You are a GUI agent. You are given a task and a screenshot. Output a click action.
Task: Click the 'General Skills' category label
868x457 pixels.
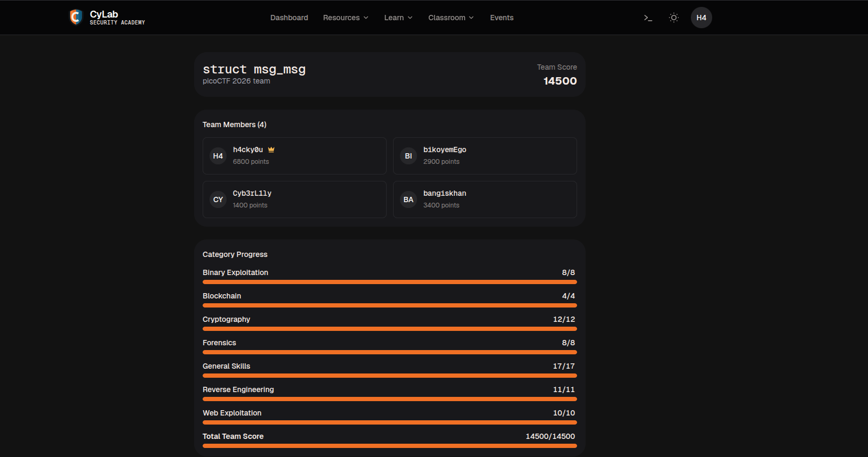(227, 366)
